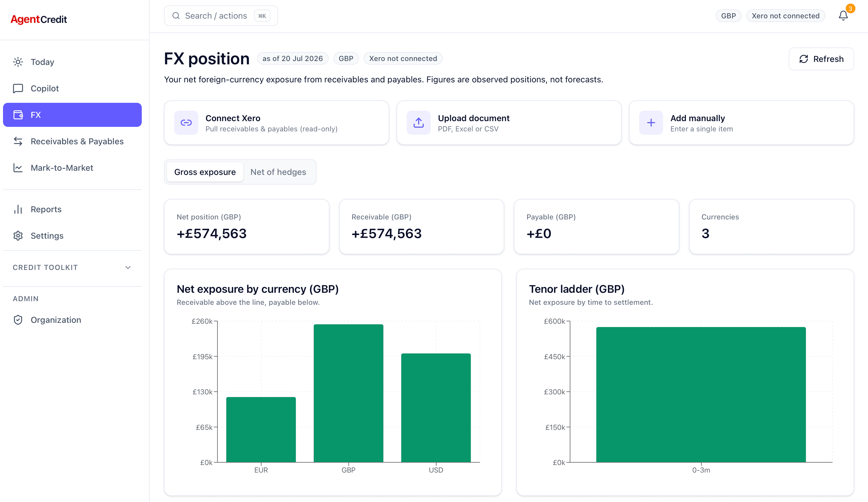Screen dimensions: 868x502
Task: Click the 'as of 20 Jul 2026' badge
Action: tap(293, 59)
